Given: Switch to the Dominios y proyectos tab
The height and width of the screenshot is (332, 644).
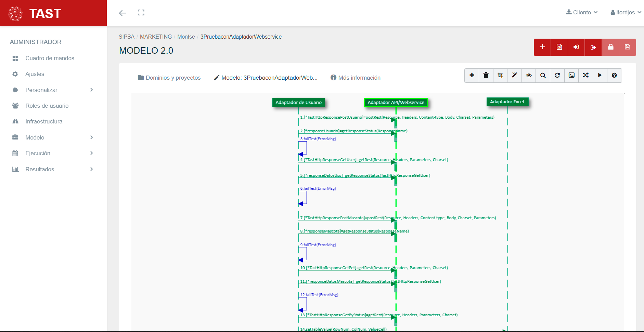Looking at the screenshot, I should pyautogui.click(x=169, y=78).
